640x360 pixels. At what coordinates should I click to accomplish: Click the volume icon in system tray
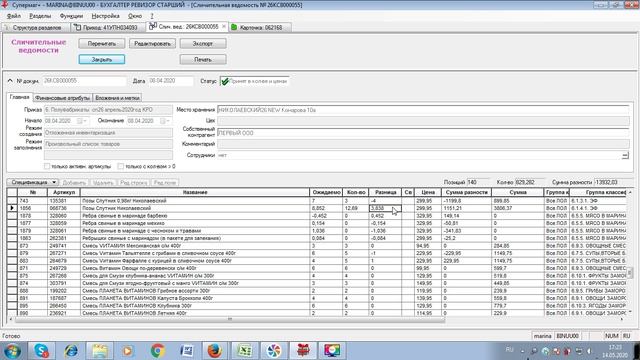click(589, 351)
